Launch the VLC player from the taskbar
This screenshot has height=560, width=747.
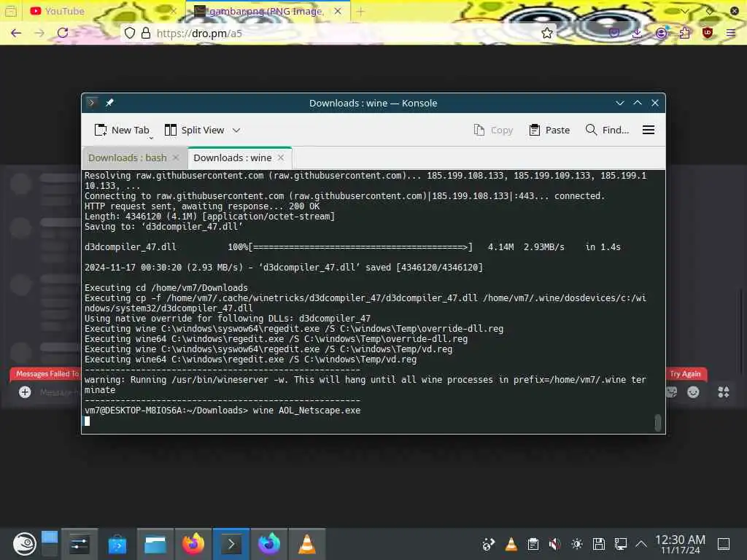coord(307,544)
